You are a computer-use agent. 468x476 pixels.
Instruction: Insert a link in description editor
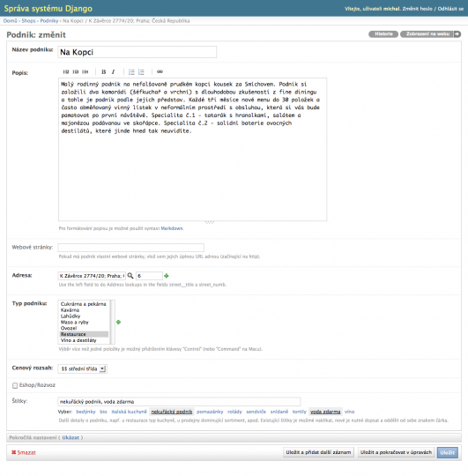click(x=160, y=71)
